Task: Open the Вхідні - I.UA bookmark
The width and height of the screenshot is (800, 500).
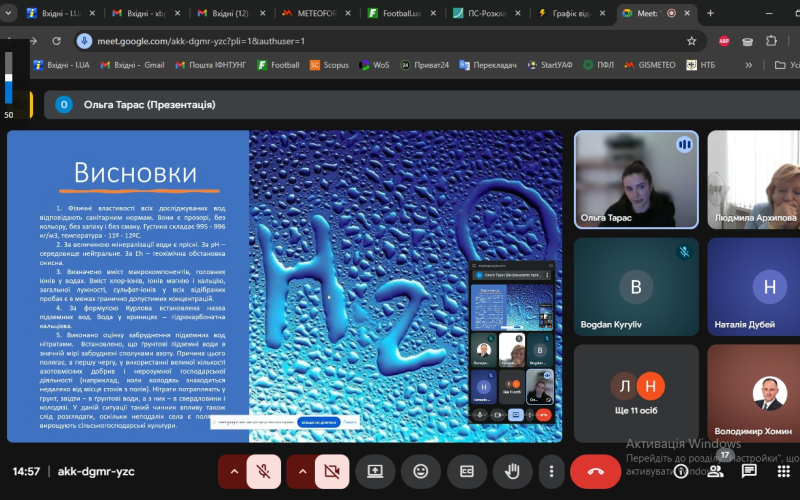Action: pyautogui.click(x=61, y=65)
